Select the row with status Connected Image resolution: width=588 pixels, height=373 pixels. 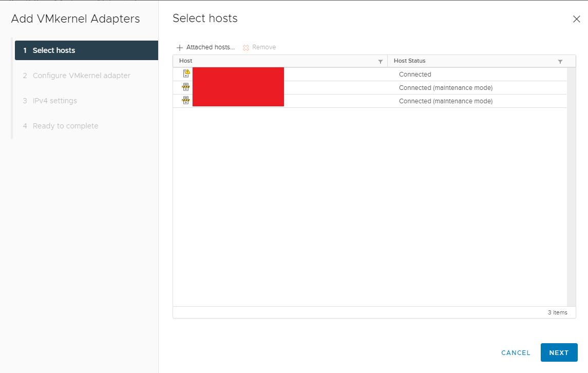[x=370, y=74]
